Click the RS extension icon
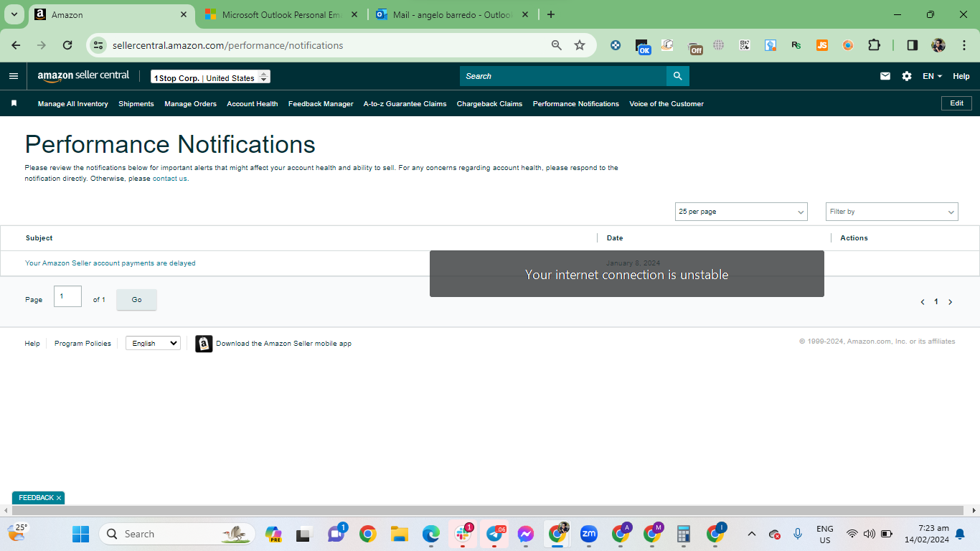 (x=796, y=45)
